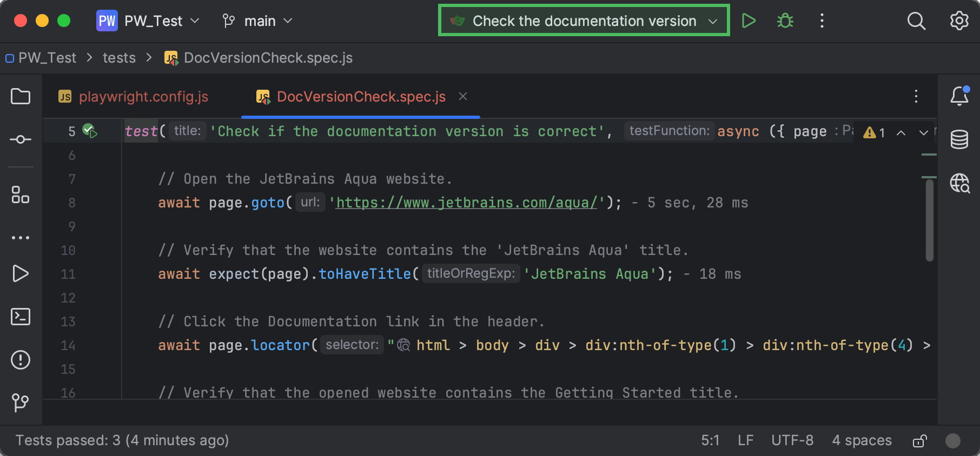Click the 'url:' inlay hint on line 8
Screen dimensions: 980x456
point(310,202)
